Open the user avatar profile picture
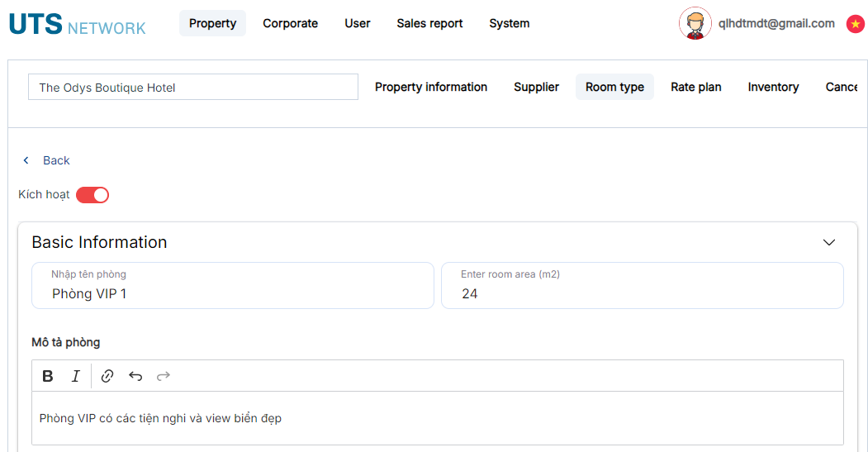 pyautogui.click(x=695, y=23)
